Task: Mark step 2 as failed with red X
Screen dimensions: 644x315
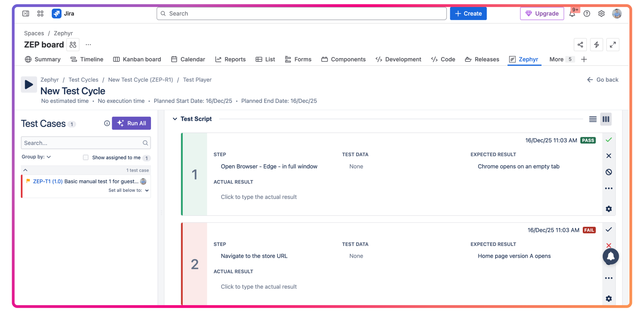Action: click(608, 245)
